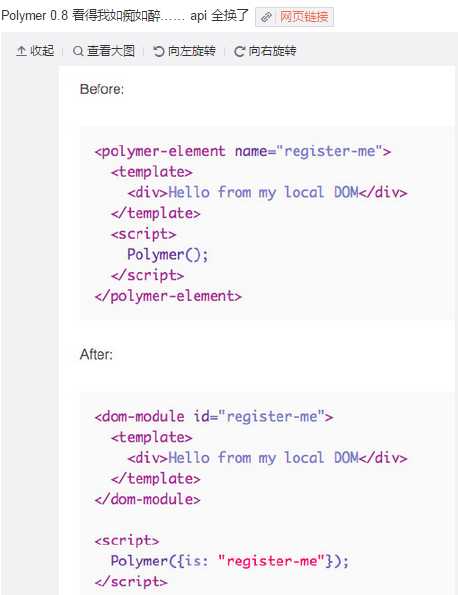Screen dimensions: 458x595
Task: Click the Polymer(); code line
Action: 167,255
